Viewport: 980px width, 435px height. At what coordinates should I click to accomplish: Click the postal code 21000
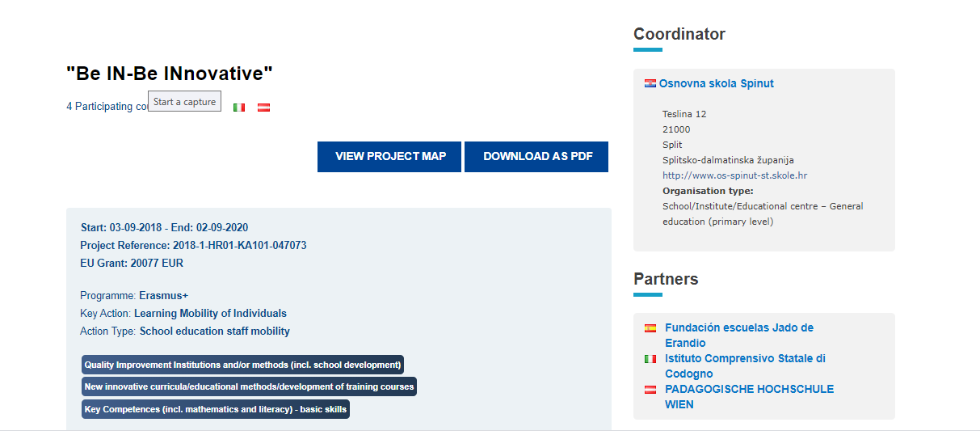click(x=676, y=129)
